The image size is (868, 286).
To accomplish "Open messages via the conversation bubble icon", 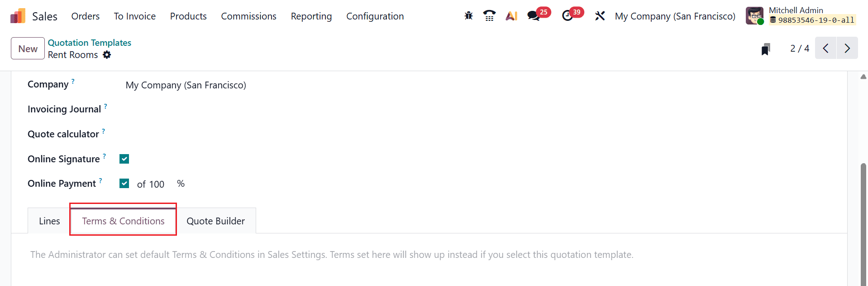I will click(x=534, y=16).
